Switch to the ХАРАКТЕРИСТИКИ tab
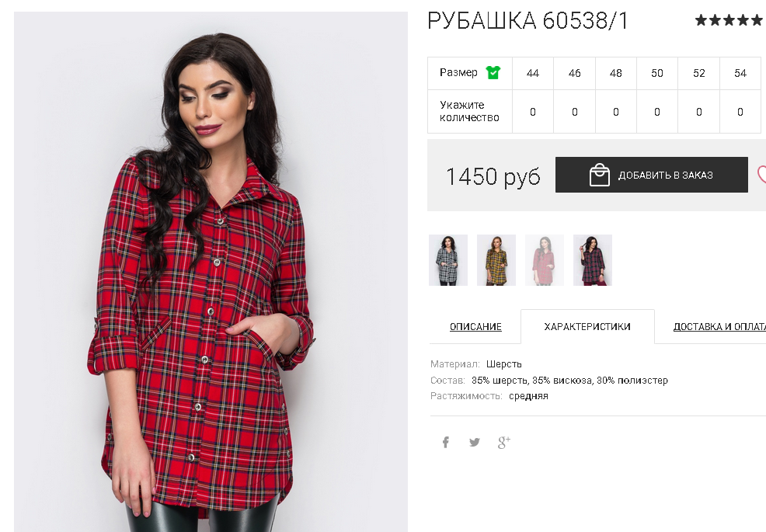 [x=587, y=326]
